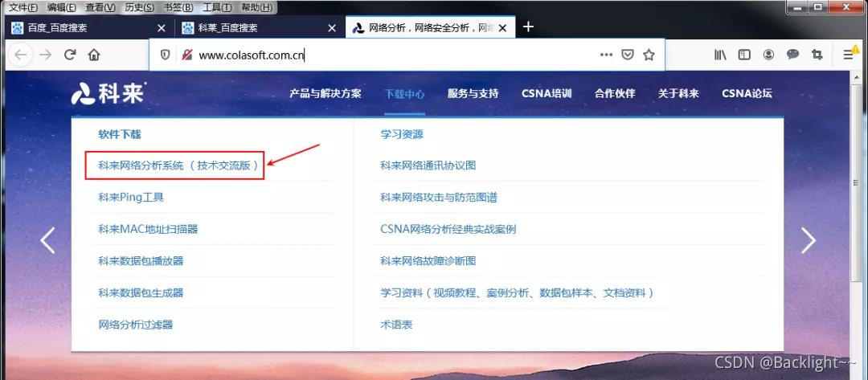Viewport: 868px width, 380px height.
Task: Open 科来网络故障诊断图 link
Action: click(x=428, y=261)
